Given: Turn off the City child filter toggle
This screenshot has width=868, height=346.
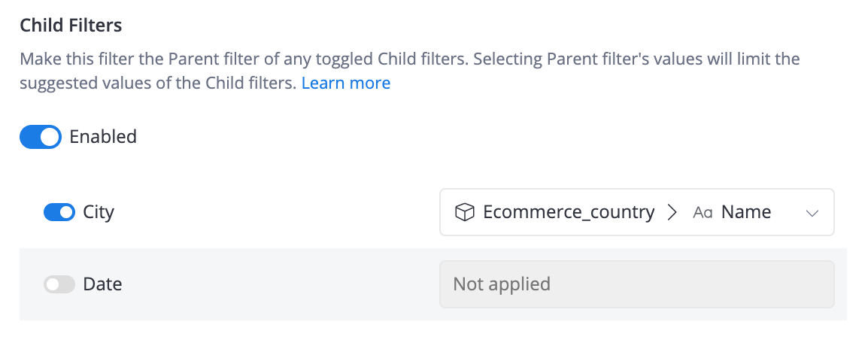Looking at the screenshot, I should [x=59, y=212].
